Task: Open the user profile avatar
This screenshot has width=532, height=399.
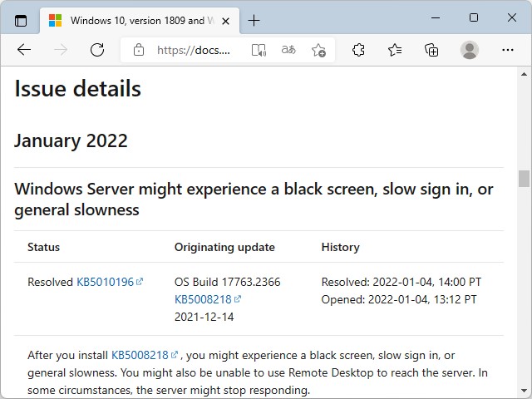Action: tap(470, 50)
